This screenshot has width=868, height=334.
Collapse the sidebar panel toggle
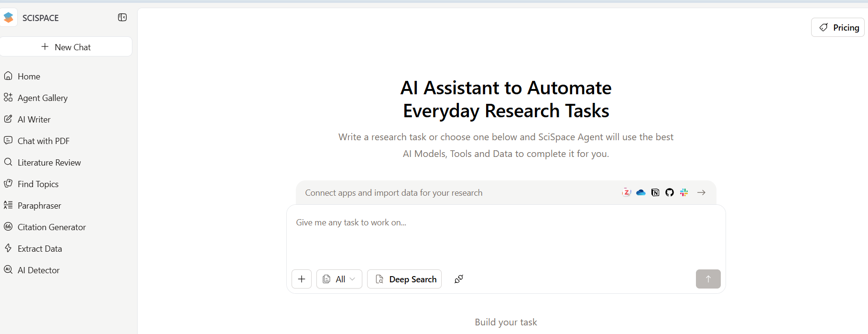tap(122, 18)
